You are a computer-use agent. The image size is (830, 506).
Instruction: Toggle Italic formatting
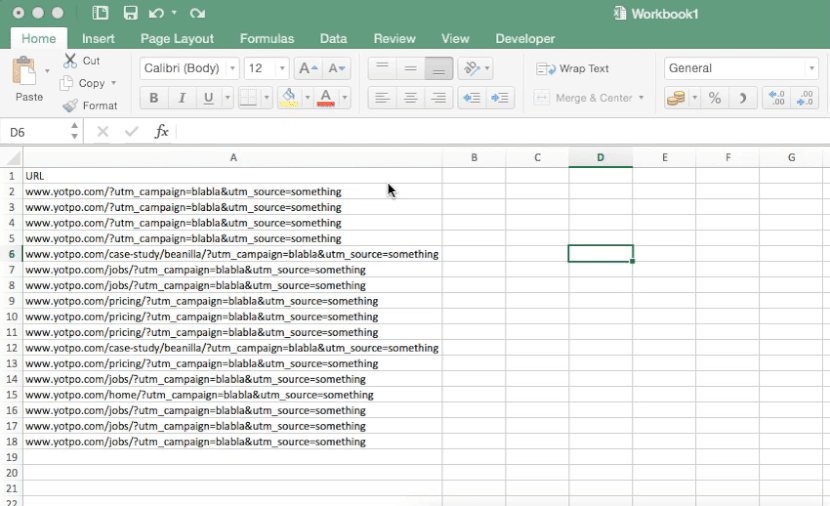click(x=181, y=98)
